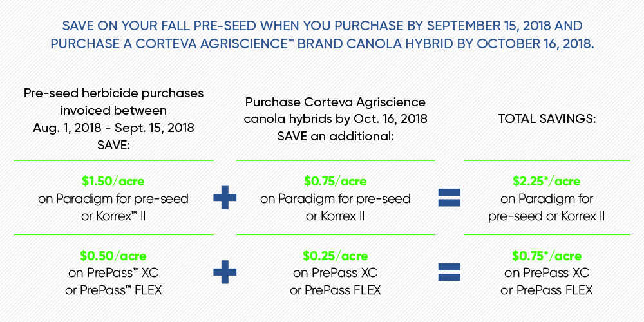Viewport: 644px width, 322px height.
Task: Click the $0.50/acre PrePass savings
Action: point(113,256)
